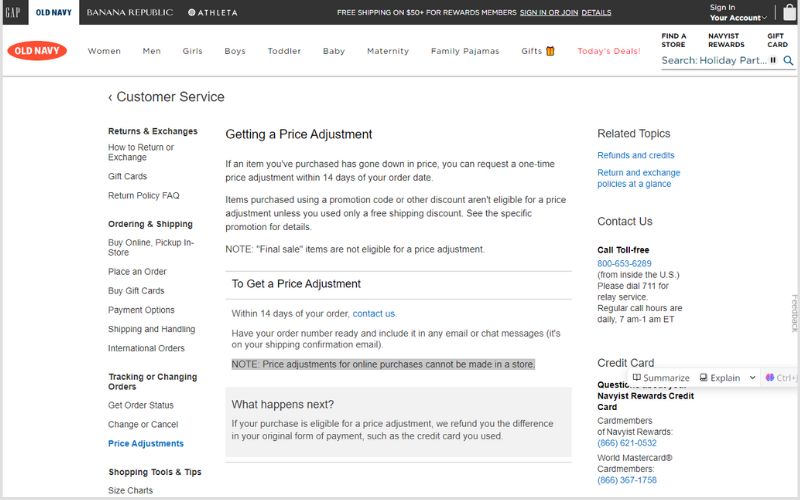The width and height of the screenshot is (800, 500).
Task: Open Place an Order page
Action: click(x=137, y=271)
